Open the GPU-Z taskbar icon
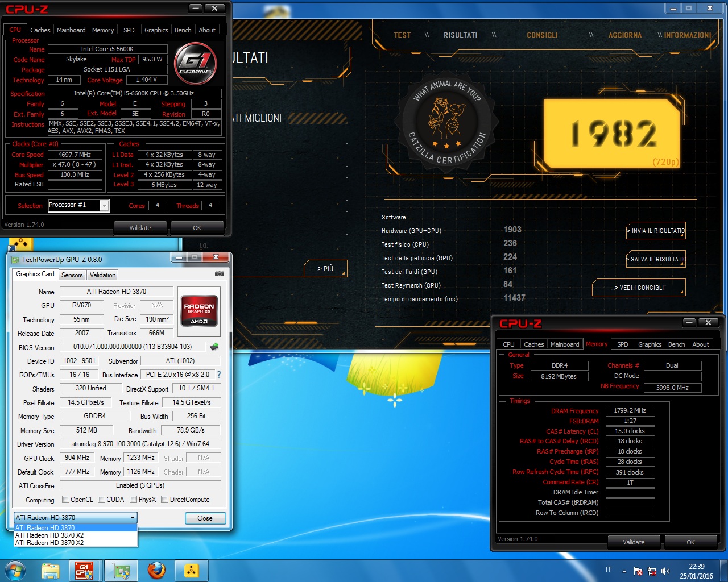 (x=121, y=571)
